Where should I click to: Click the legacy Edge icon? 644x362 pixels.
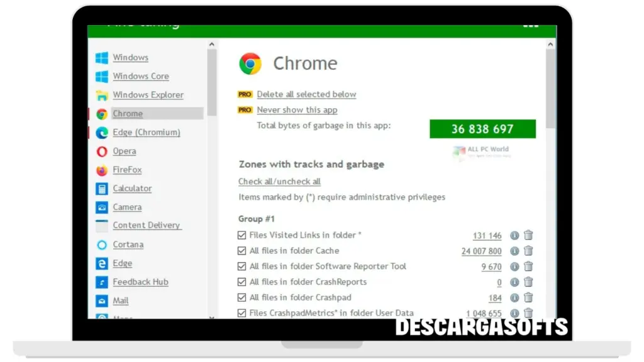point(102,263)
